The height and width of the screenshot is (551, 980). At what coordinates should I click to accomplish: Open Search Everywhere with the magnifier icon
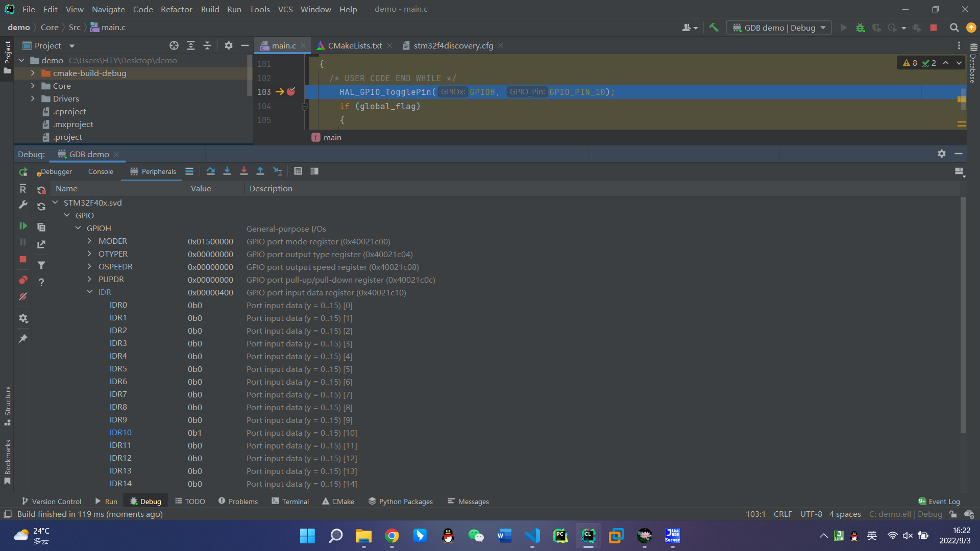coord(954,28)
